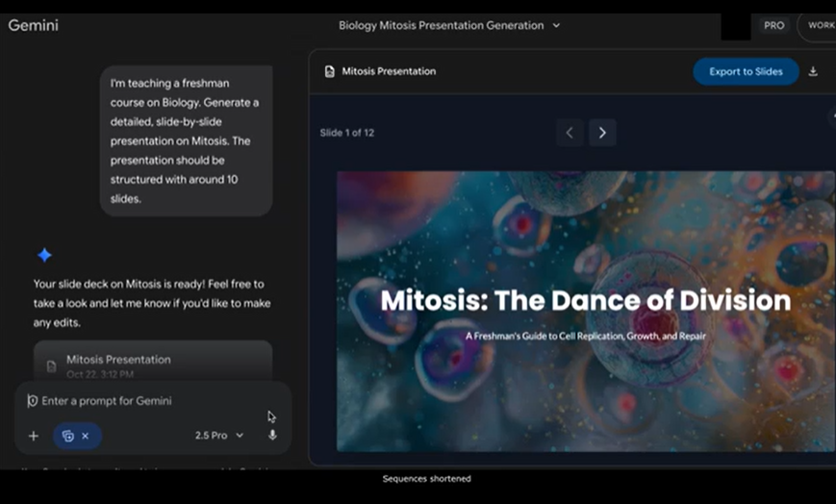Toggle the blue canvas tool chip icon
The height and width of the screenshot is (504, 836).
[x=67, y=436]
